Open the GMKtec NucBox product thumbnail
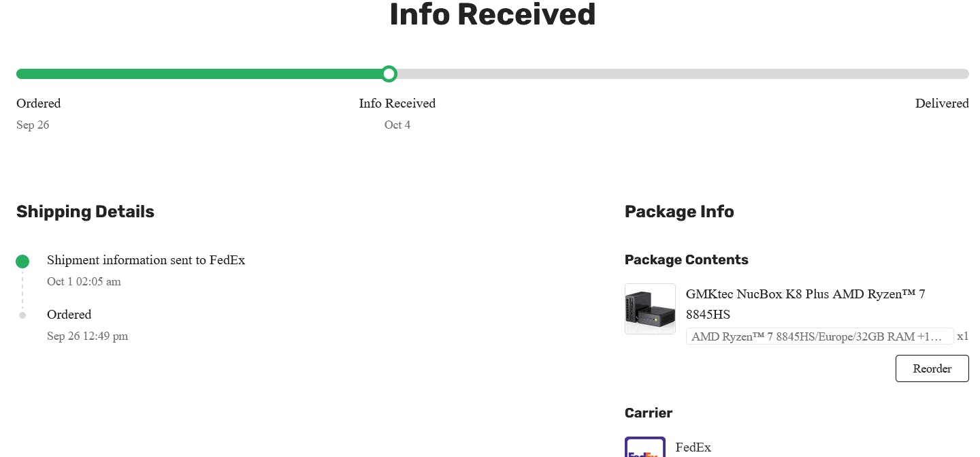980x457 pixels. pyautogui.click(x=650, y=309)
